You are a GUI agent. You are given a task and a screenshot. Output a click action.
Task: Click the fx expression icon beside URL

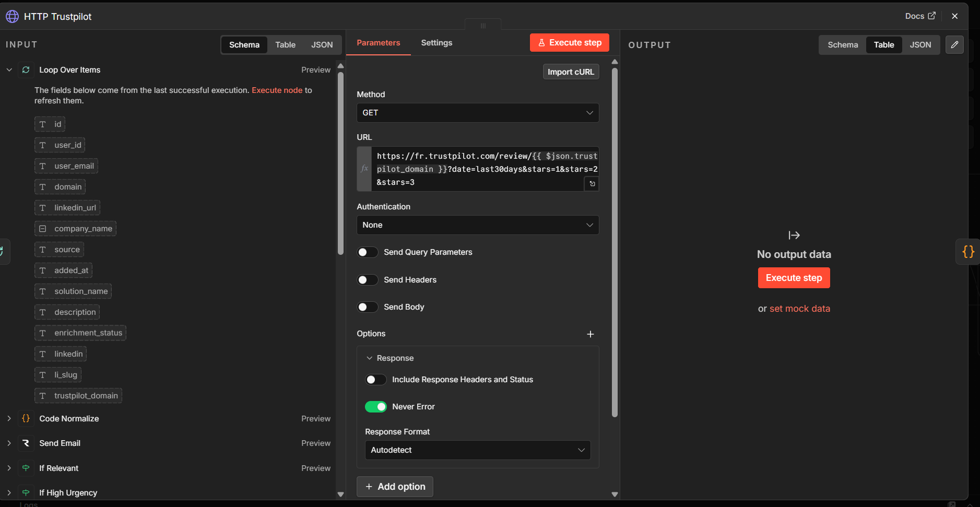pos(364,169)
